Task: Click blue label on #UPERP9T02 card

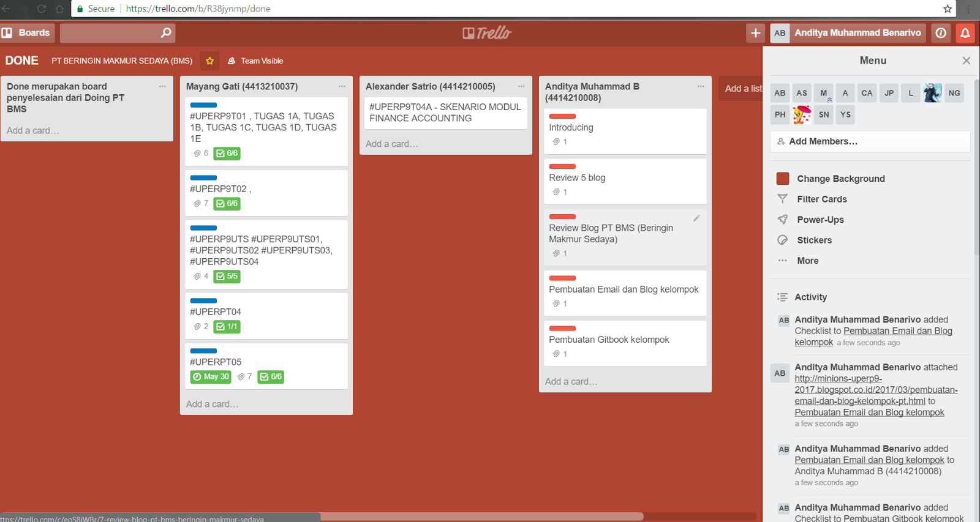Action: [203, 178]
